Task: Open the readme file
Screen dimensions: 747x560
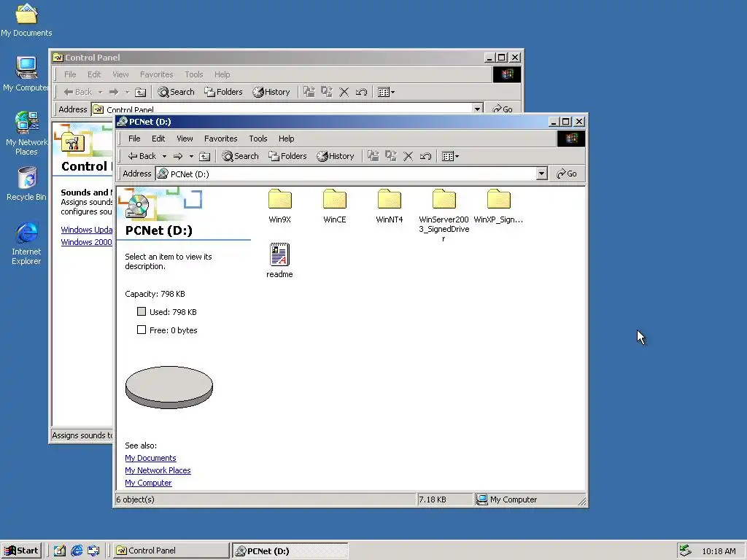Action: click(279, 260)
